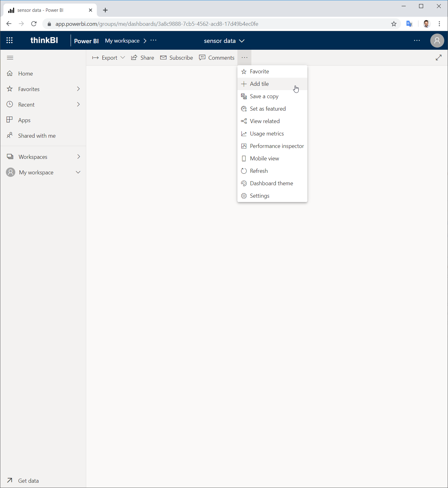The image size is (448, 488).
Task: Open the app launcher waffle icon
Action: tap(10, 40)
